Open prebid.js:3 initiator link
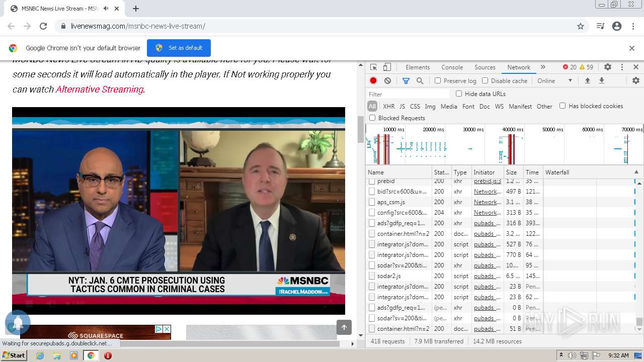The height and width of the screenshot is (362, 644). click(488, 181)
